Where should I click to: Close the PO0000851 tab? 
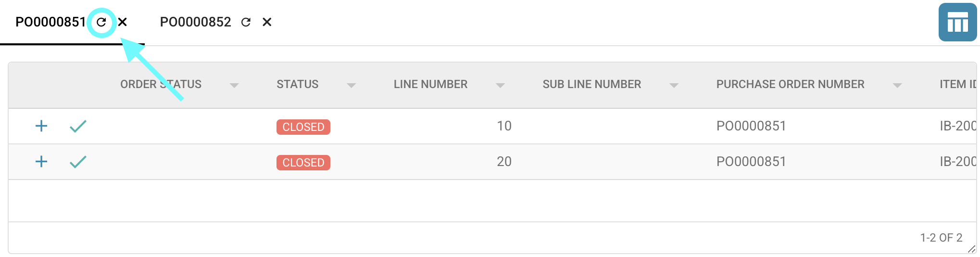click(123, 22)
